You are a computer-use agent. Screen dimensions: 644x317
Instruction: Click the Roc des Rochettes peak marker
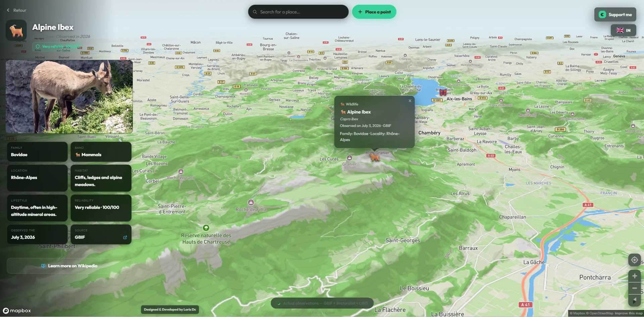click(573, 114)
